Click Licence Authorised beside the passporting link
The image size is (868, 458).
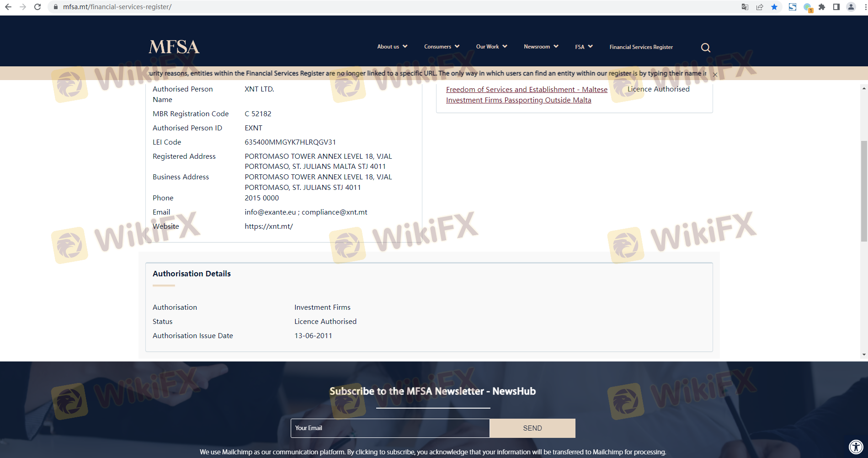coord(658,89)
